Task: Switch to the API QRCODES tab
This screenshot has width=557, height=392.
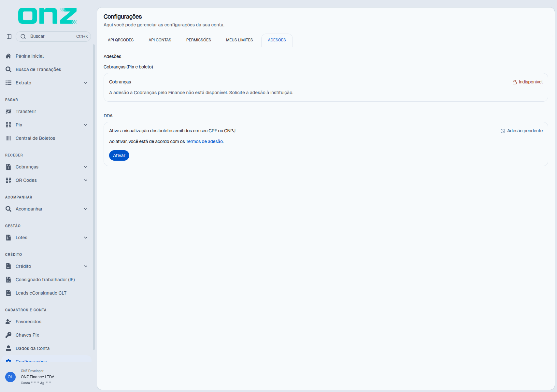Action: pyautogui.click(x=121, y=40)
